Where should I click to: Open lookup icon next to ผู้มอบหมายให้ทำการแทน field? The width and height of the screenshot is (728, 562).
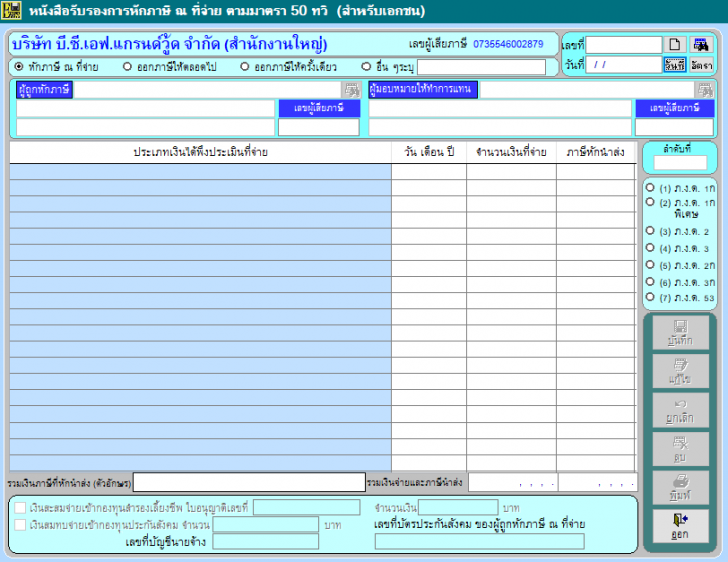(705, 90)
